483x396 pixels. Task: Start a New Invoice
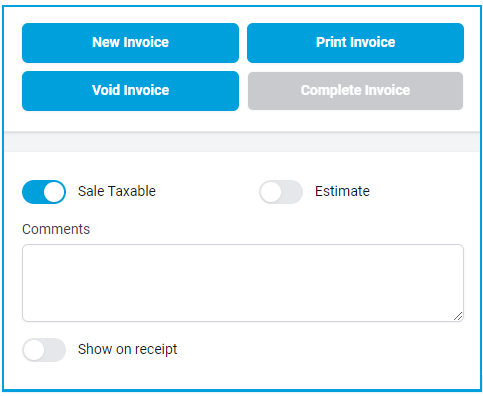click(x=130, y=43)
